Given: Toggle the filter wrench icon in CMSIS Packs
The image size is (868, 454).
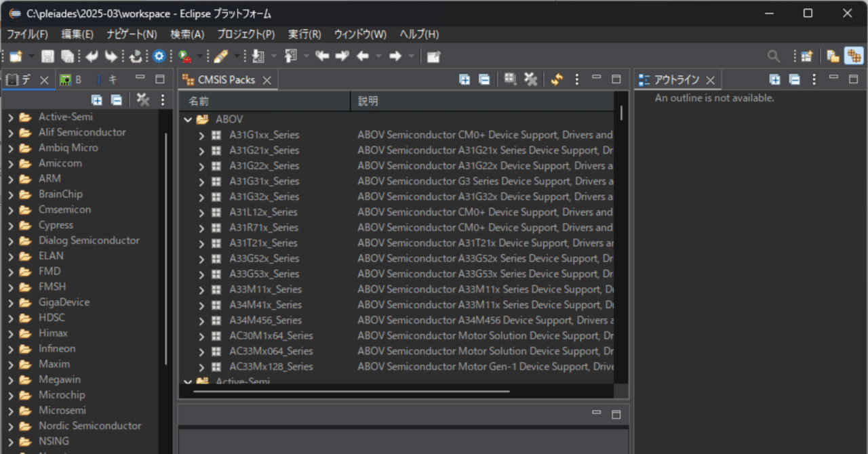Looking at the screenshot, I should [x=530, y=79].
